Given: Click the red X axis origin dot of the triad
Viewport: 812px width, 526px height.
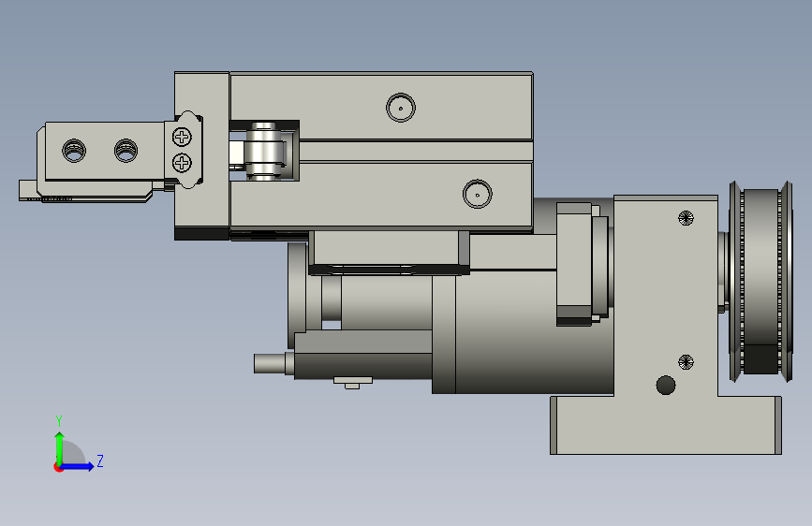Looking at the screenshot, I should point(58,467).
